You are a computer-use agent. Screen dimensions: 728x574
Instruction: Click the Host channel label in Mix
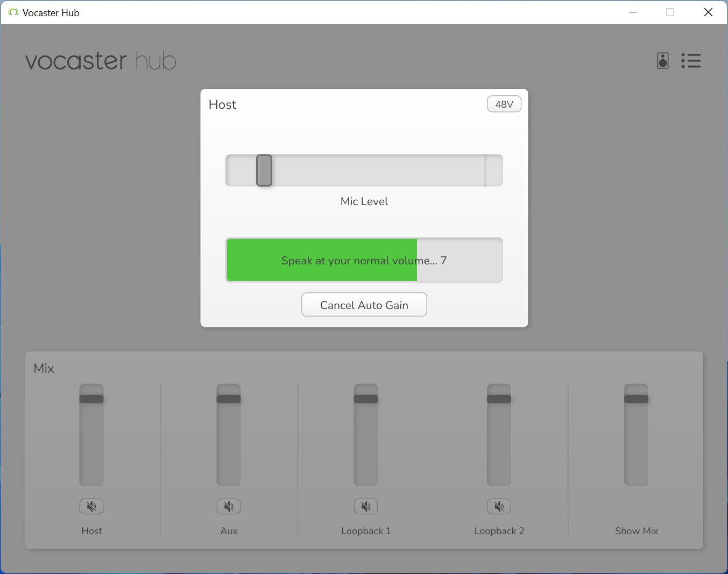[92, 531]
